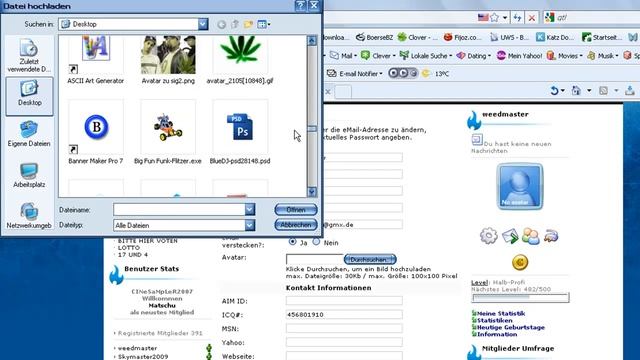Open Eigene Dateien in places sidebar
640x360 pixels.
pyautogui.click(x=29, y=134)
